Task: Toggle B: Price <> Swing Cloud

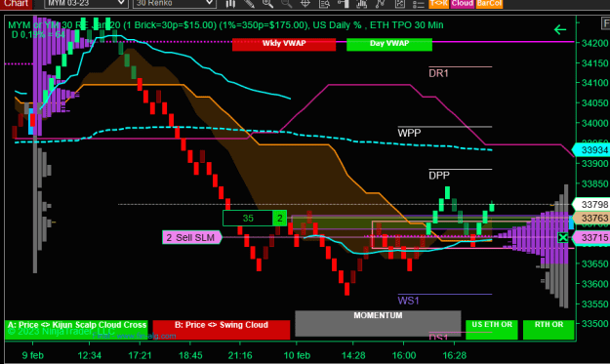Action: click(222, 330)
